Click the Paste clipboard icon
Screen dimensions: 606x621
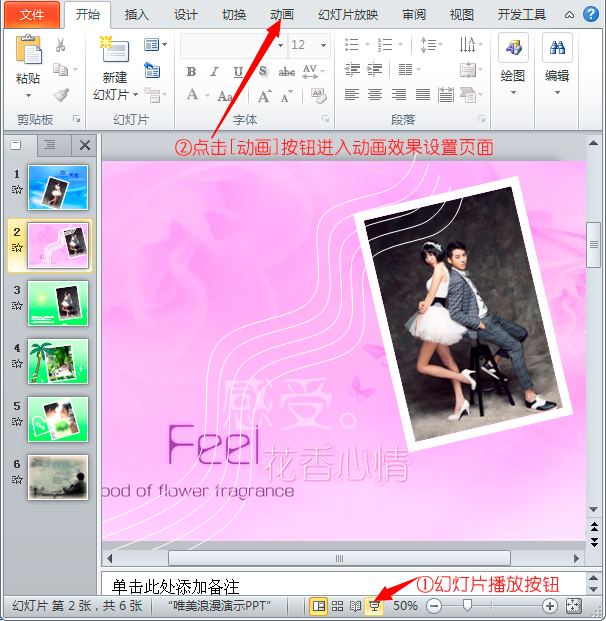tap(28, 49)
